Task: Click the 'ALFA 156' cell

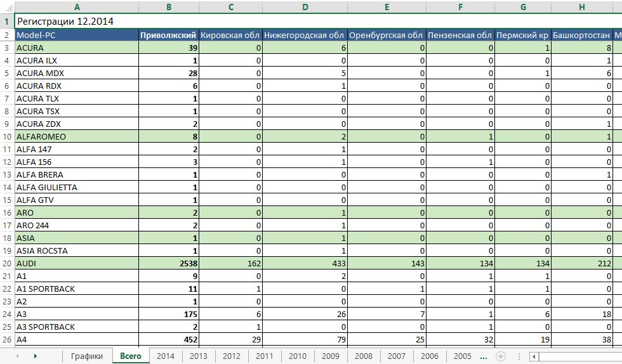Action: coord(77,162)
